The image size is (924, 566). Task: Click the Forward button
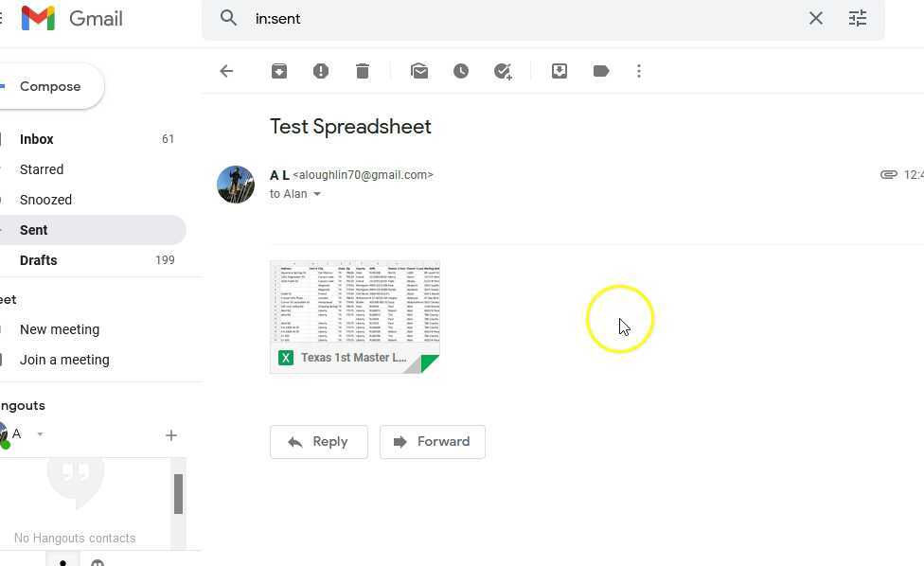coord(432,442)
